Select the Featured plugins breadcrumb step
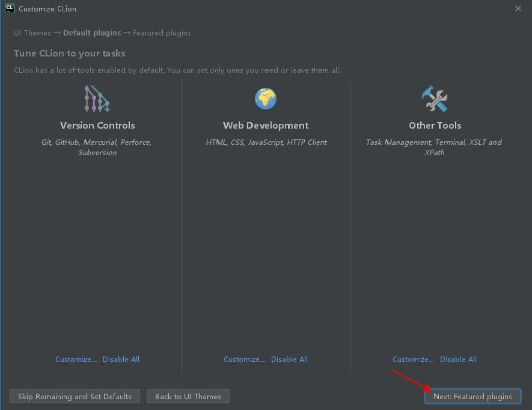 tap(162, 33)
